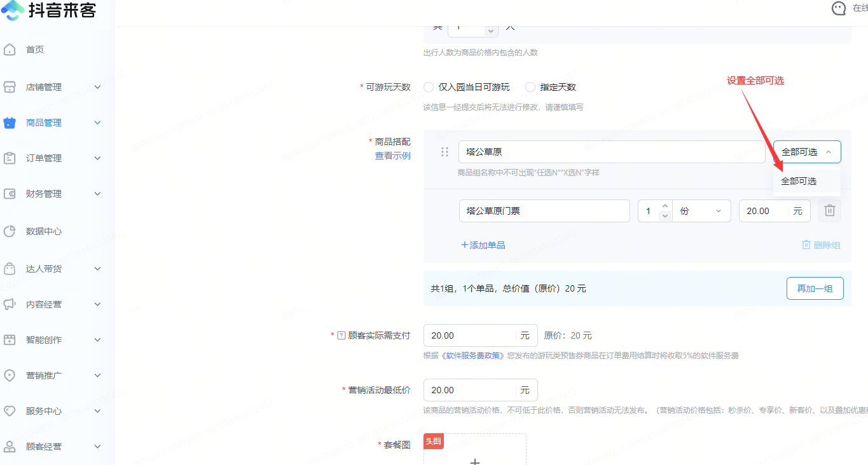Click the 再加一组 button
Screen dimensions: 868x465
point(815,288)
